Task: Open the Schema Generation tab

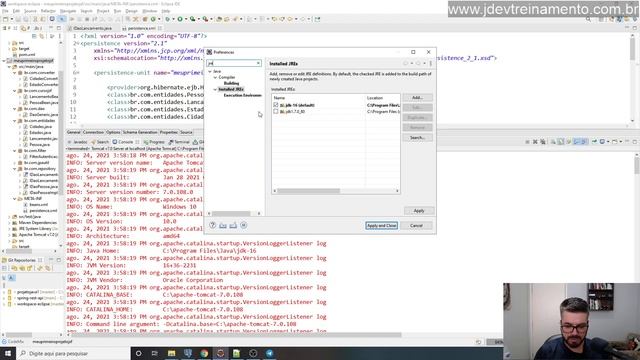Action: point(140,132)
